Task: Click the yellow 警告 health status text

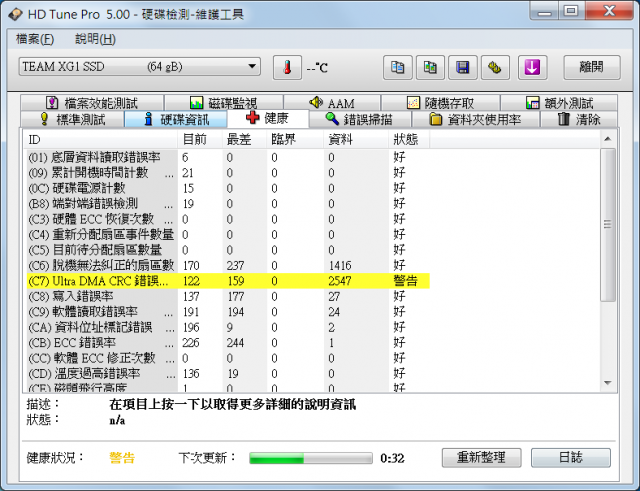Action: point(122,458)
